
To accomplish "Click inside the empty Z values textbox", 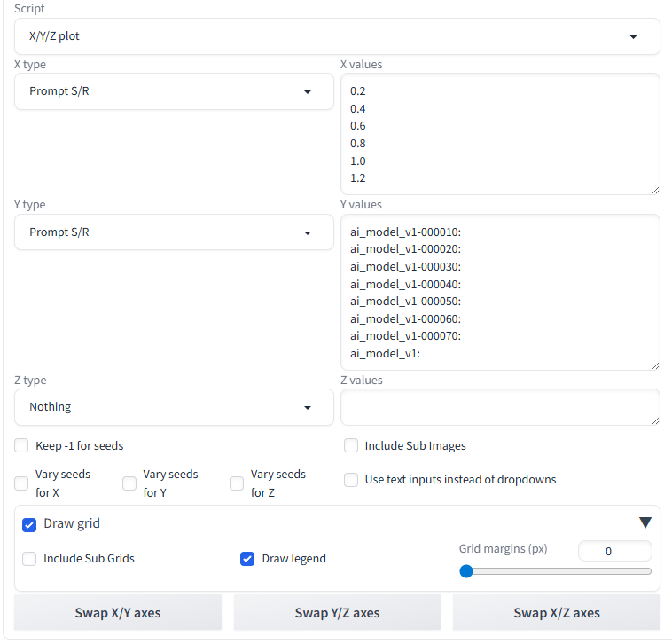I will pos(499,407).
